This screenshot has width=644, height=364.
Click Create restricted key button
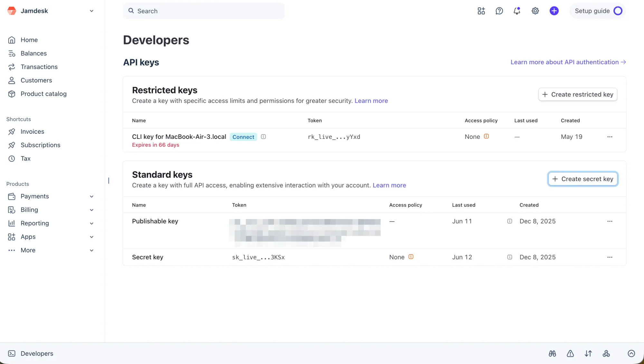[578, 94]
